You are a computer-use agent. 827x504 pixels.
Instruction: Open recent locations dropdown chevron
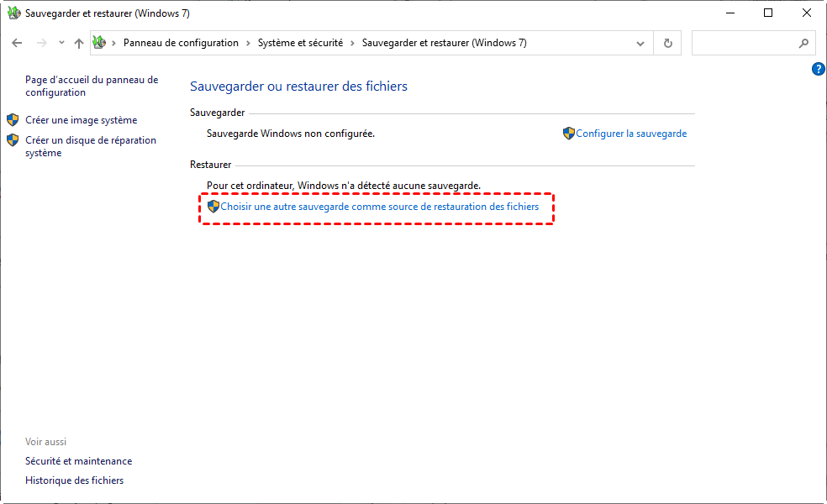61,43
